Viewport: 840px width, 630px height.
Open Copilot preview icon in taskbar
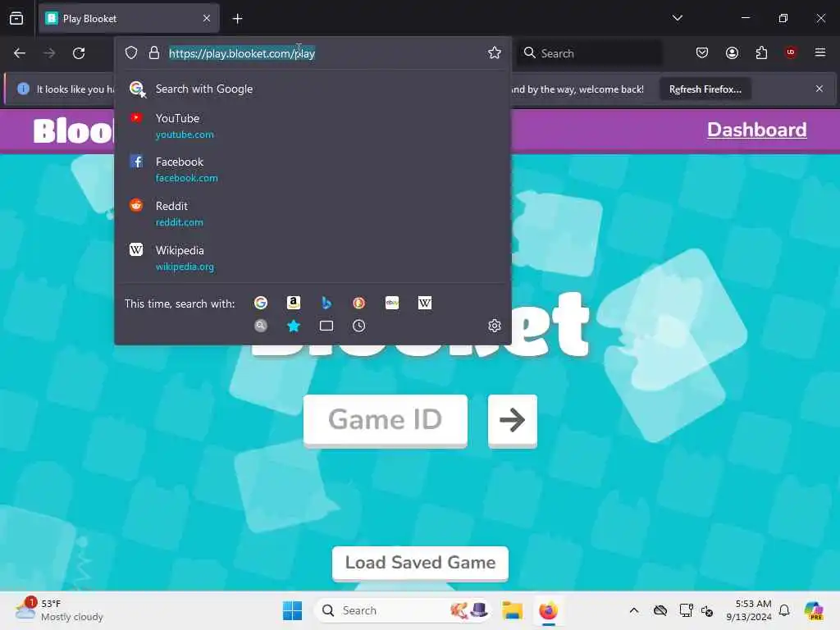[x=814, y=610]
